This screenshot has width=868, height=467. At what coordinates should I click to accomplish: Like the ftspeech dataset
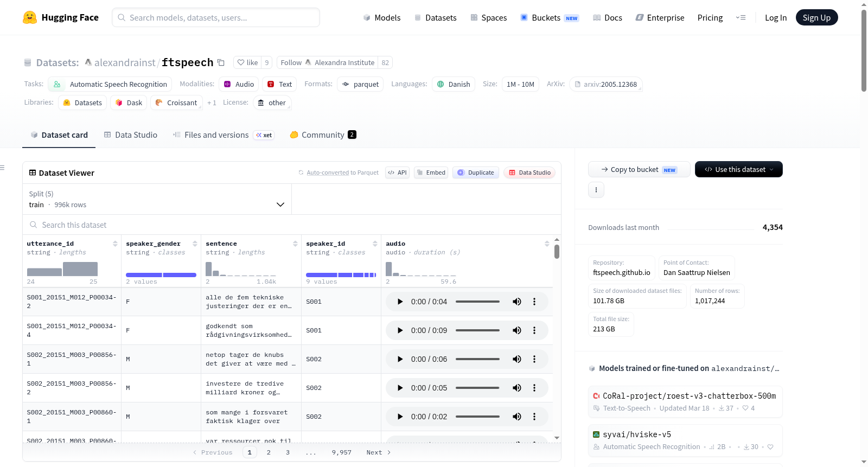(x=247, y=62)
